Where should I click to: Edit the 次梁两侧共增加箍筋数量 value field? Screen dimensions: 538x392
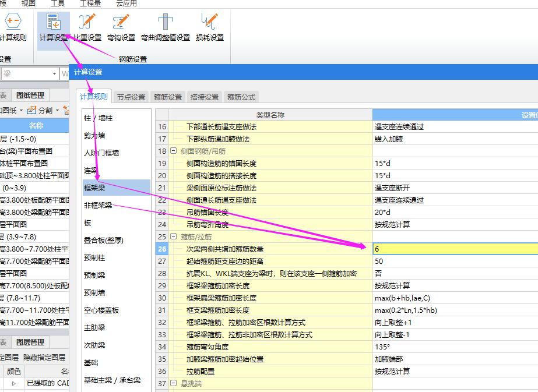pyautogui.click(x=455, y=249)
